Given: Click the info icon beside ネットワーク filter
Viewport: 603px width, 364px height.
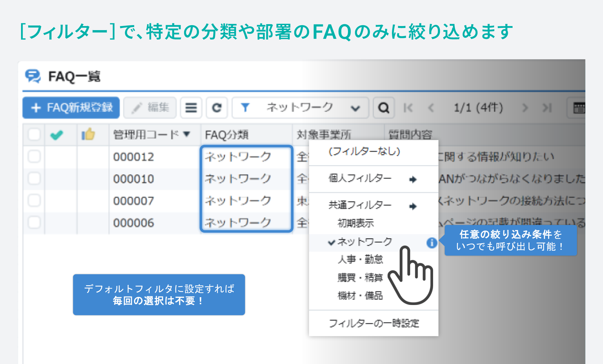Looking at the screenshot, I should [x=432, y=243].
